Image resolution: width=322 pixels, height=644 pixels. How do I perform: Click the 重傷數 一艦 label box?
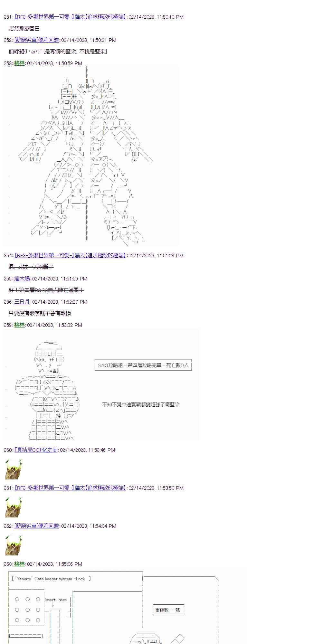pos(168,610)
